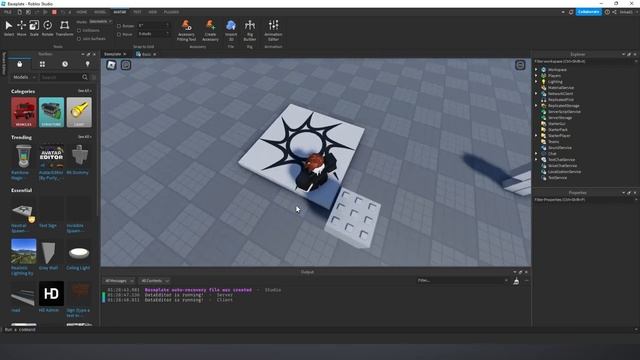Choose the Rotate tool
The height and width of the screenshot is (360, 640).
click(x=47, y=28)
